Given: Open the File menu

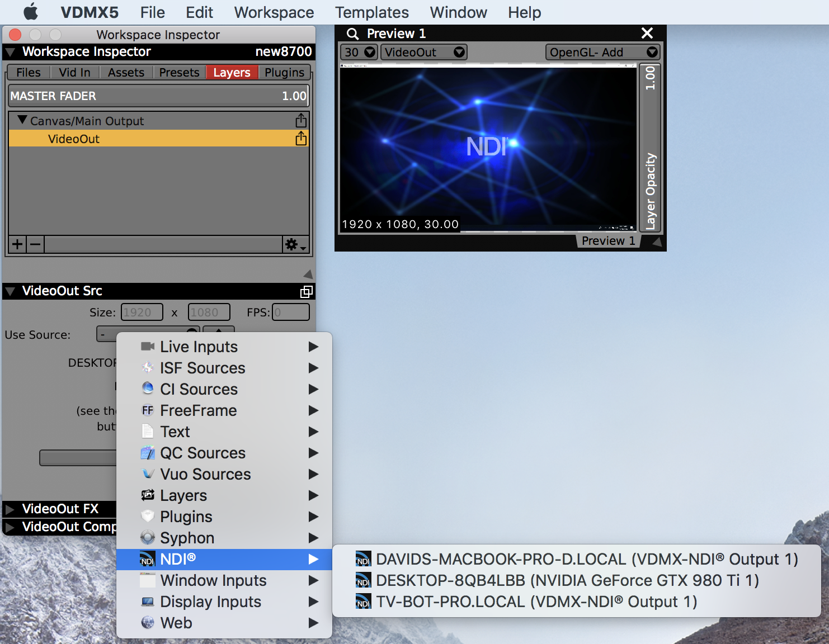Looking at the screenshot, I should pos(152,12).
